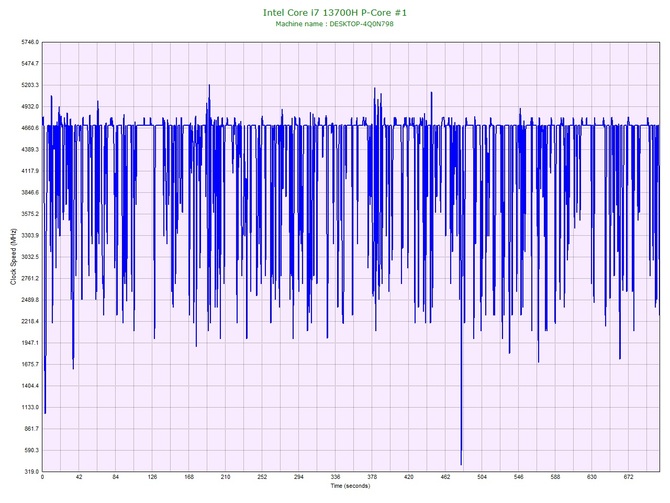The height and width of the screenshot is (503, 670).
Task: Click the 168 tick on the time axis
Action: point(189,477)
